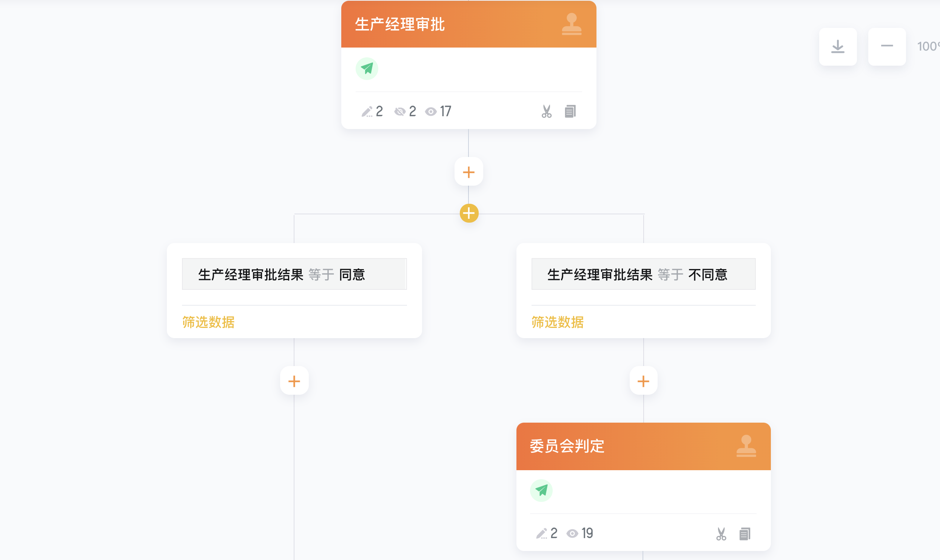Cut the 生产经理审批 node with scissors

click(x=546, y=111)
